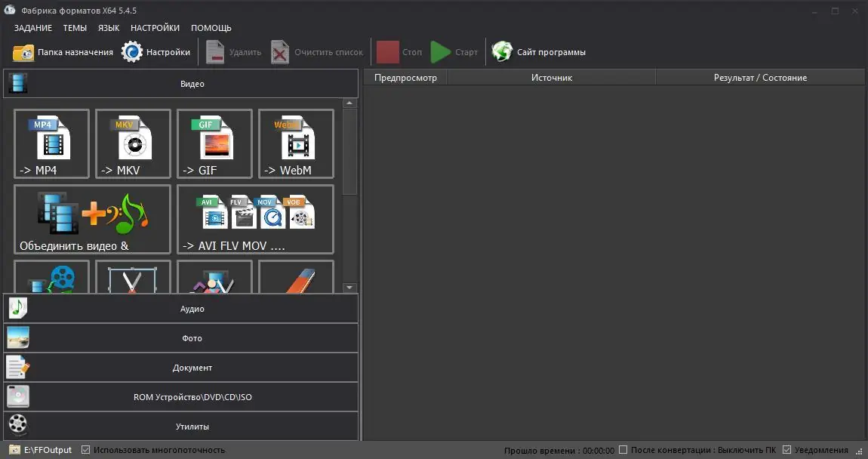Click the scrollbar down arrow in video panel
868x459 pixels.
click(x=349, y=287)
